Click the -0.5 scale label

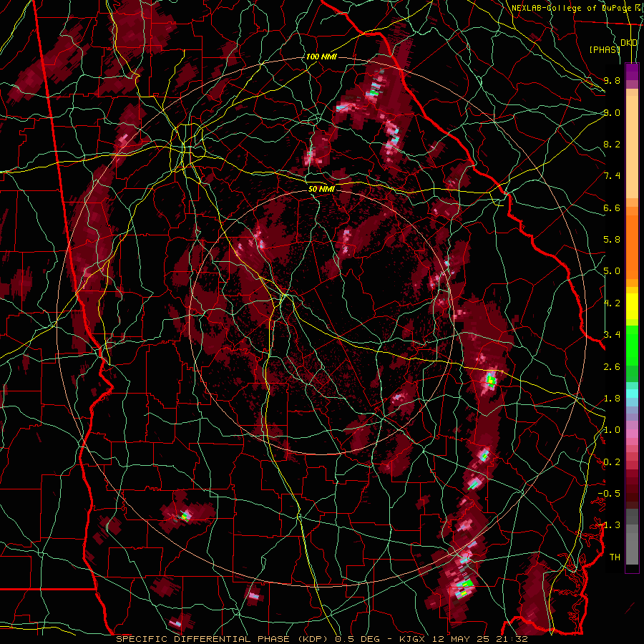(609, 494)
